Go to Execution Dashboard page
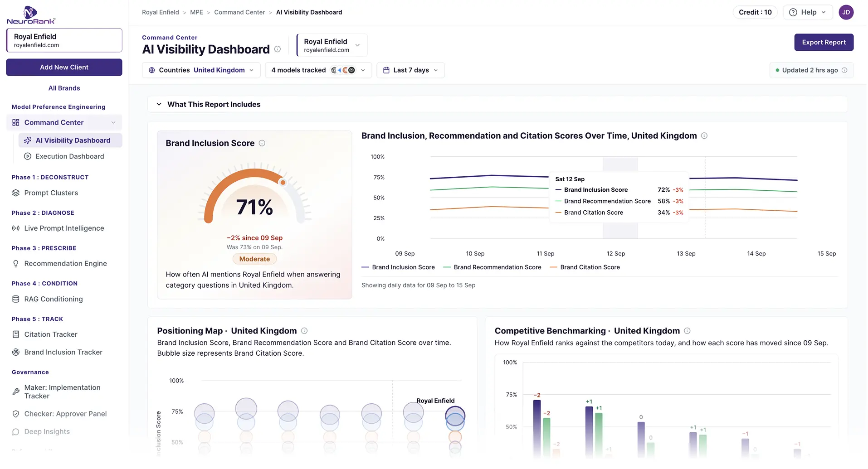This screenshot has width=868, height=469. (70, 156)
